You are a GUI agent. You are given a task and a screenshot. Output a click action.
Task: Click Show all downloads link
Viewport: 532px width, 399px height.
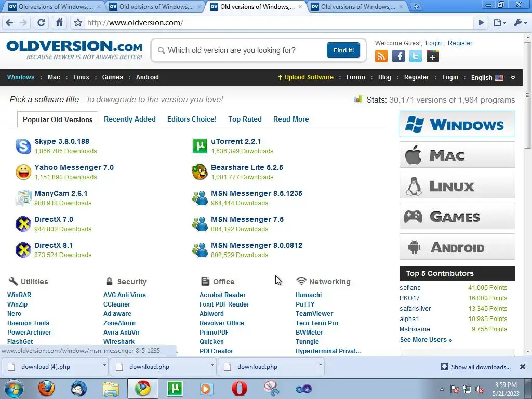pos(481,367)
